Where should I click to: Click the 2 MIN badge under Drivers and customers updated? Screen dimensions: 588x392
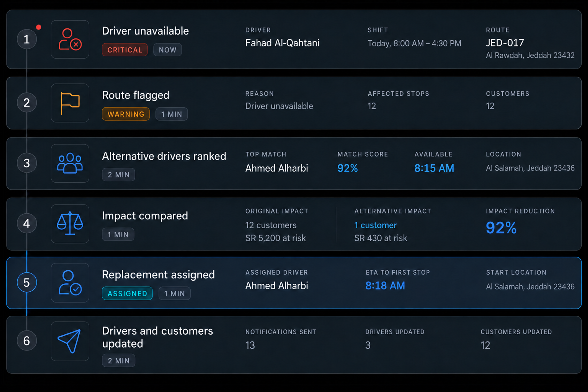(x=119, y=360)
